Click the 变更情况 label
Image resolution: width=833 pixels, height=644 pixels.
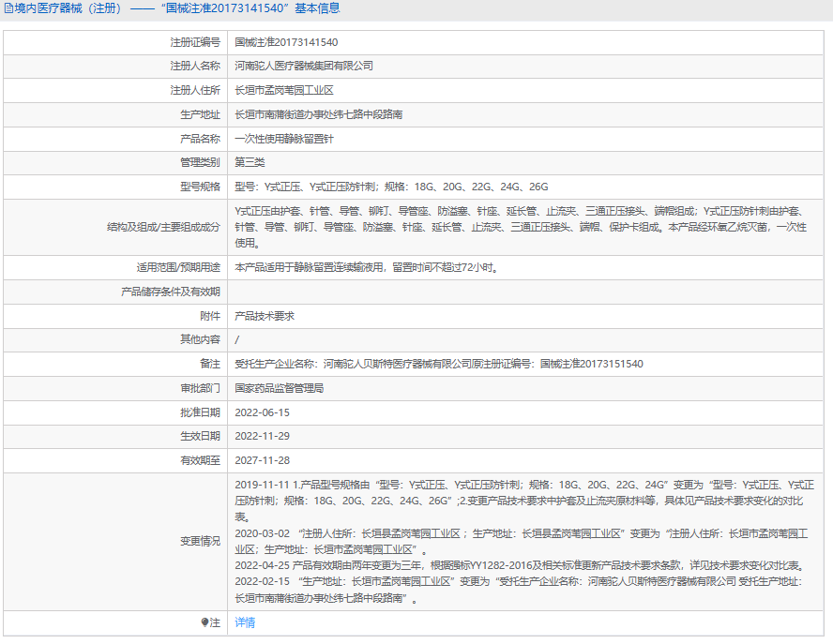200,541
